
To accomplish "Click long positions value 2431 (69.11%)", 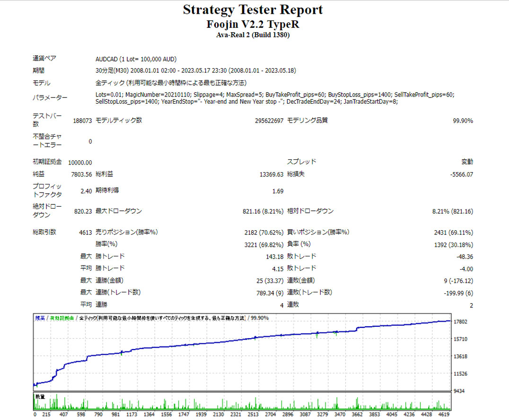I will click(454, 232).
